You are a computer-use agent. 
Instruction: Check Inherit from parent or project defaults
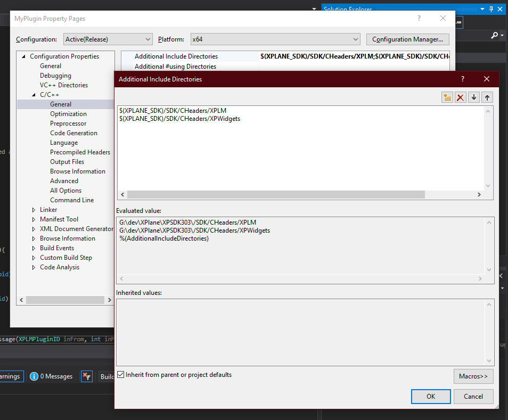click(x=121, y=374)
